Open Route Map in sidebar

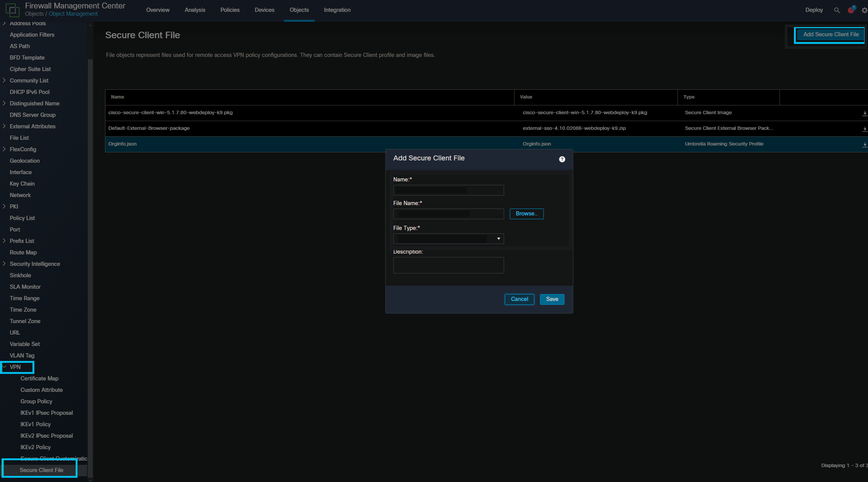pyautogui.click(x=23, y=252)
